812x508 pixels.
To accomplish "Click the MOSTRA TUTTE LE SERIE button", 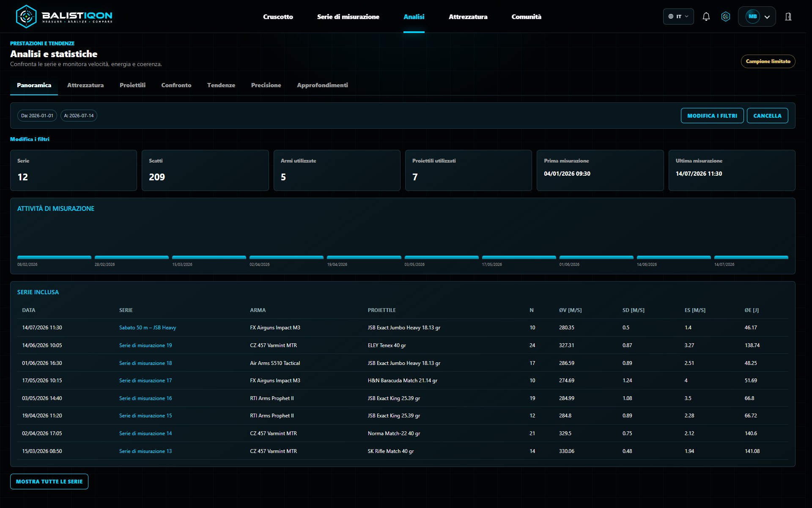I will [x=49, y=481].
